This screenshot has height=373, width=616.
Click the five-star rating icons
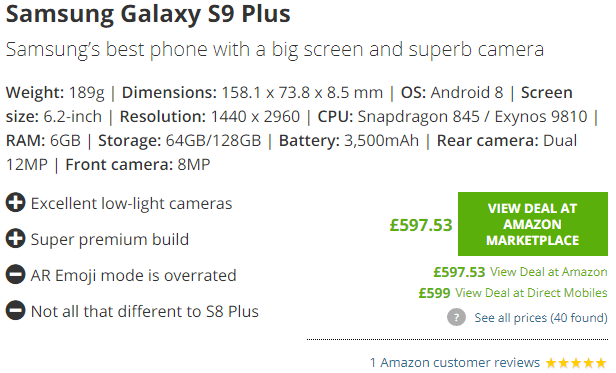tap(576, 362)
